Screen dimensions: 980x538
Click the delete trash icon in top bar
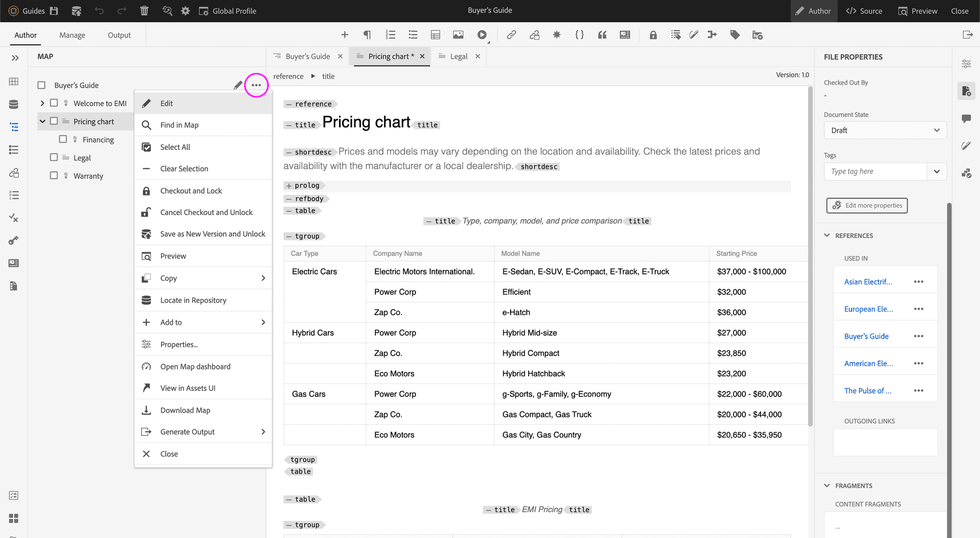pos(144,11)
